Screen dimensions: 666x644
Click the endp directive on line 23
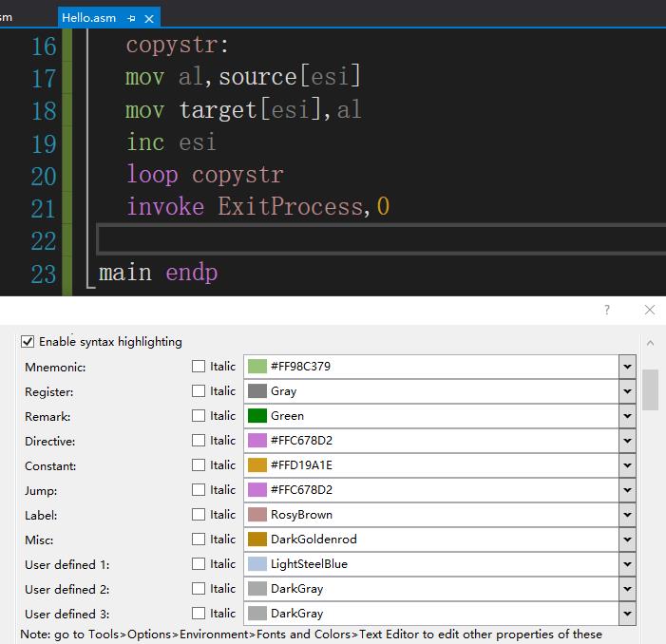point(192,273)
